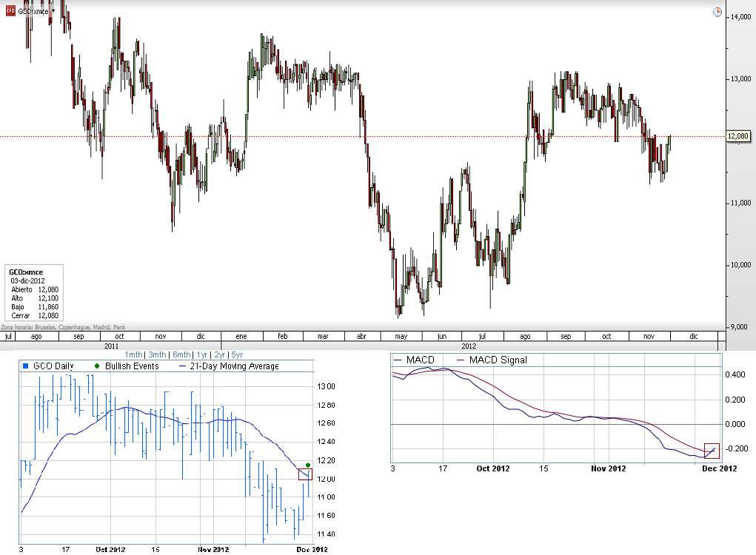Click the -0.200 MACD axis value
The image size is (756, 555).
pos(736,448)
